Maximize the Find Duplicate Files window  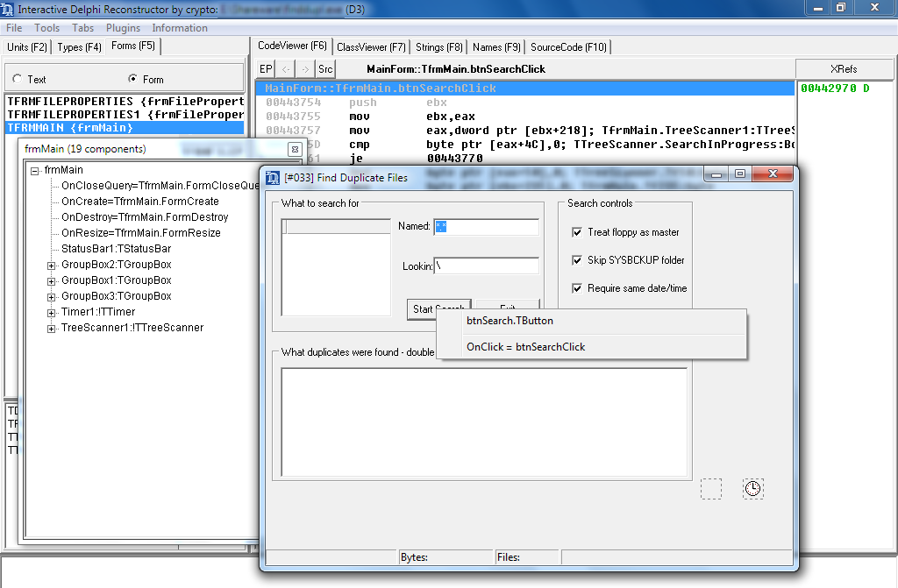pos(740,174)
